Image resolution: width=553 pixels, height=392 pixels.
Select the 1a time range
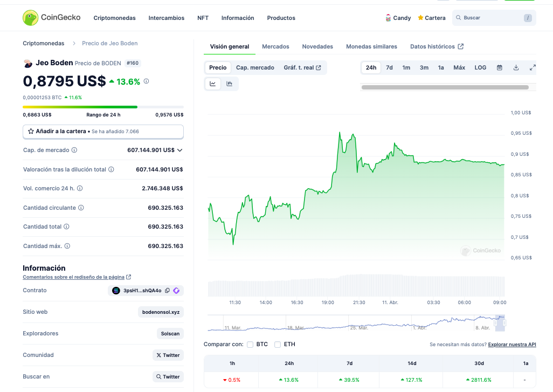click(441, 67)
